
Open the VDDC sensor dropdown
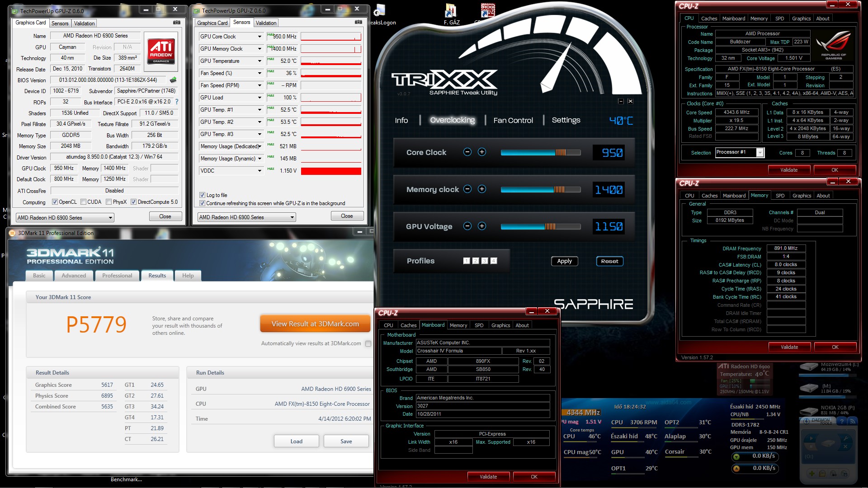click(259, 171)
